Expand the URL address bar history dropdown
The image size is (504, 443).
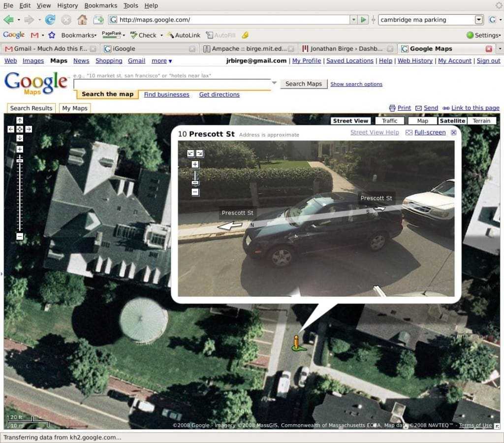[353, 20]
